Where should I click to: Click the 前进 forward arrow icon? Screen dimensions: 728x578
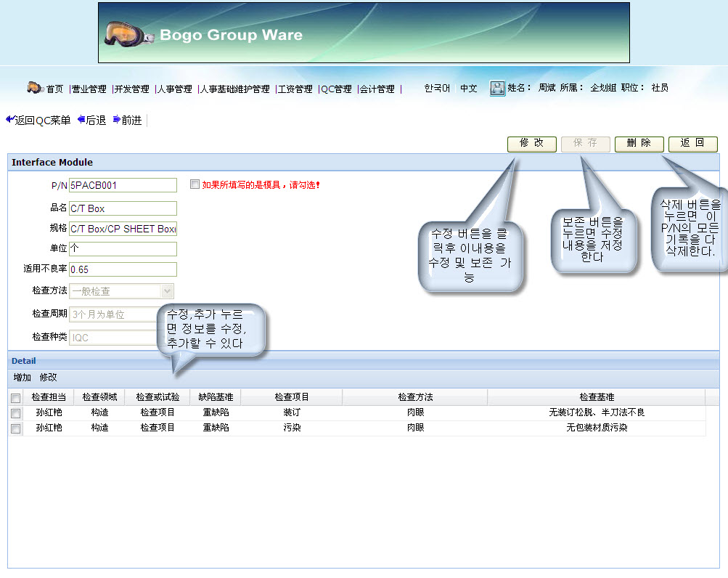[117, 120]
